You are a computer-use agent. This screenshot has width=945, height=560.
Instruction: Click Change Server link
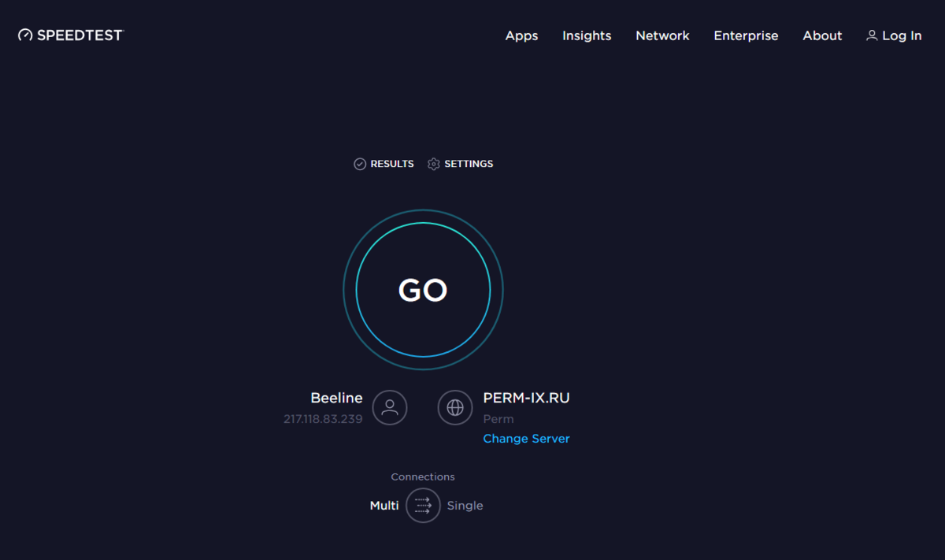pos(526,439)
